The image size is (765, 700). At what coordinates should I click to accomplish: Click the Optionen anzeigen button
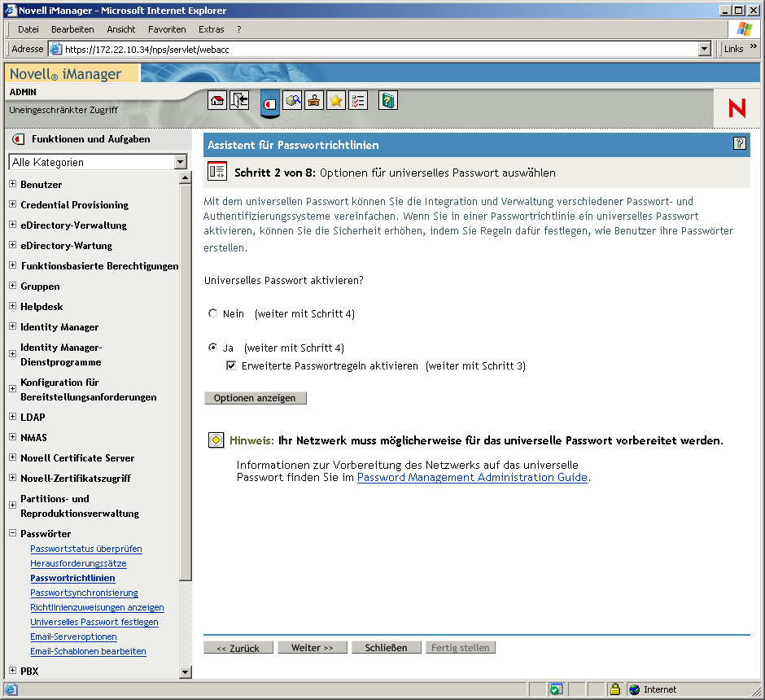(x=256, y=398)
